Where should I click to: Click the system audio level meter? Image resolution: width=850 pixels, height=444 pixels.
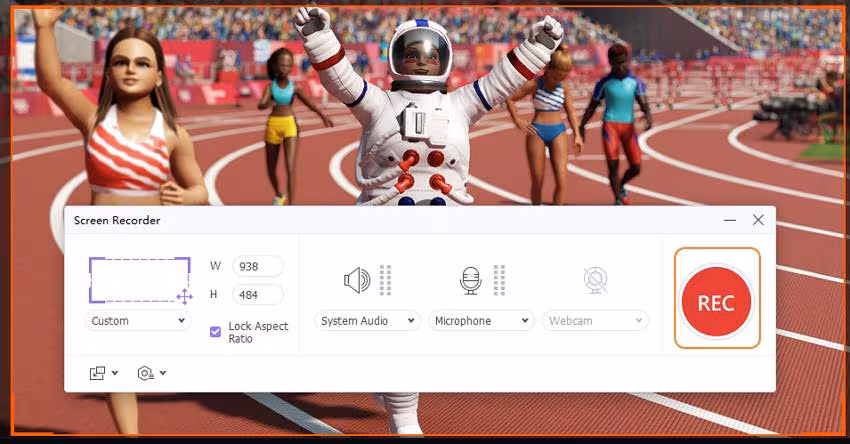(x=385, y=280)
